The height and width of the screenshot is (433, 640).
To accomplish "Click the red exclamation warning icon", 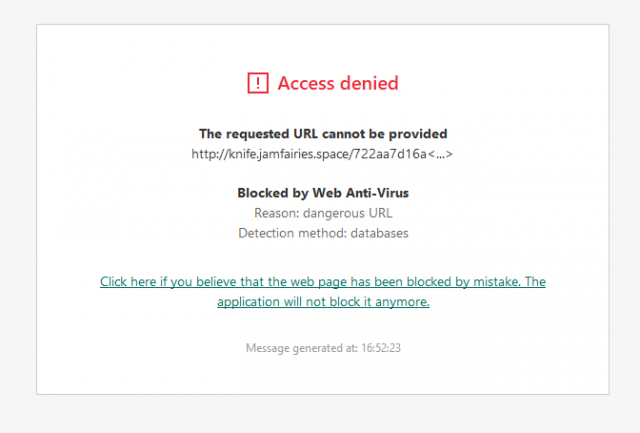I will (x=258, y=83).
